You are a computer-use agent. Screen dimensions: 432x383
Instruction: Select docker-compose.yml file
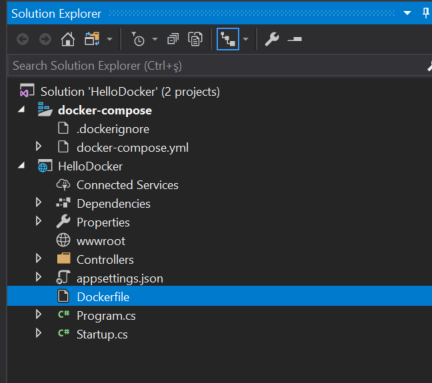click(133, 148)
